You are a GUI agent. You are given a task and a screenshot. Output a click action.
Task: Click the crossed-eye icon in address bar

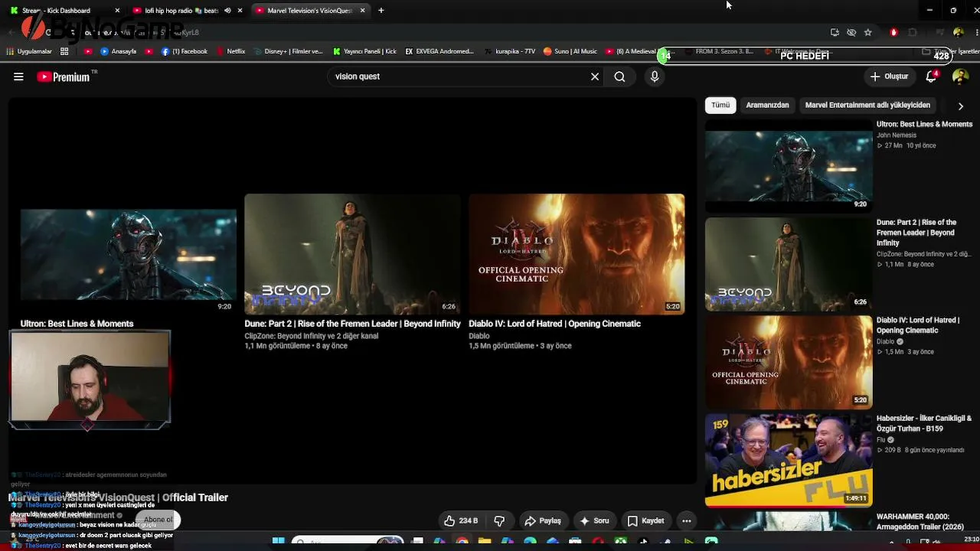851,32
